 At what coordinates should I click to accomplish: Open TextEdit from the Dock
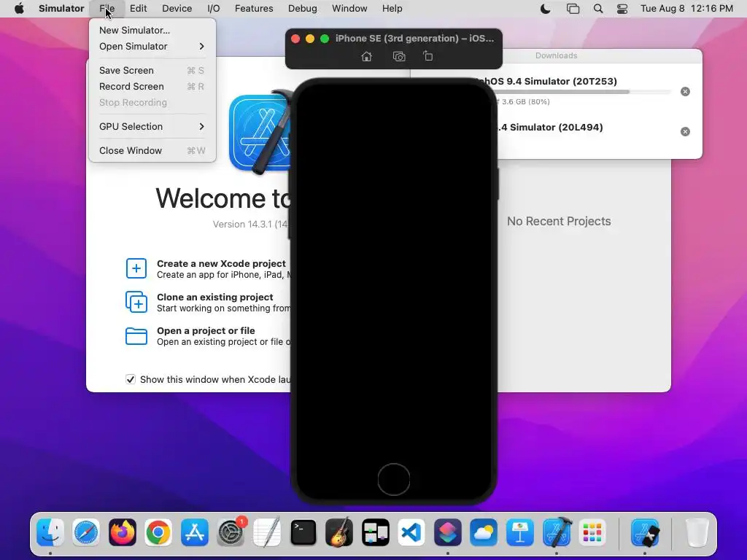pos(267,532)
